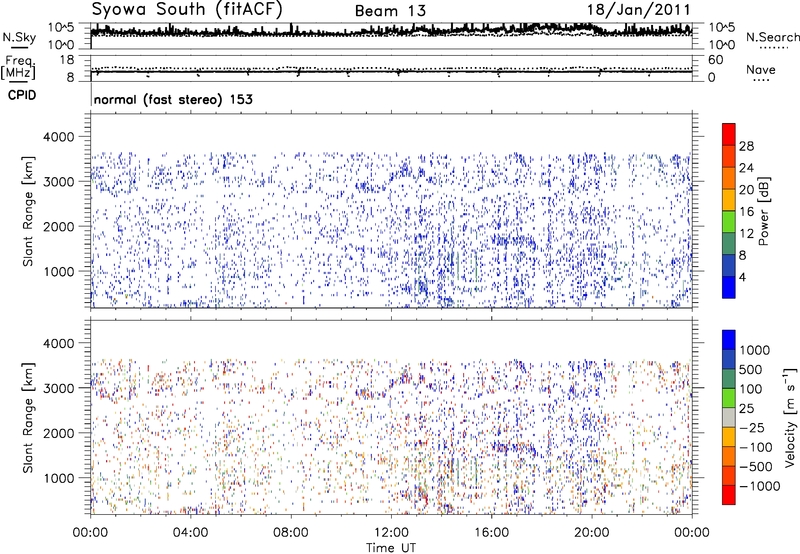Click the "16:00" time tick label

click(491, 533)
